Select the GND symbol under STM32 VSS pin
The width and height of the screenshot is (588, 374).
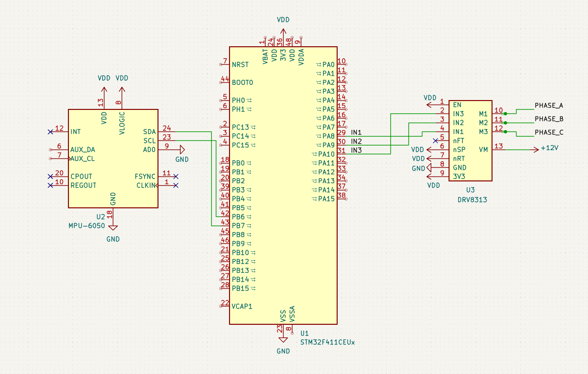283,340
